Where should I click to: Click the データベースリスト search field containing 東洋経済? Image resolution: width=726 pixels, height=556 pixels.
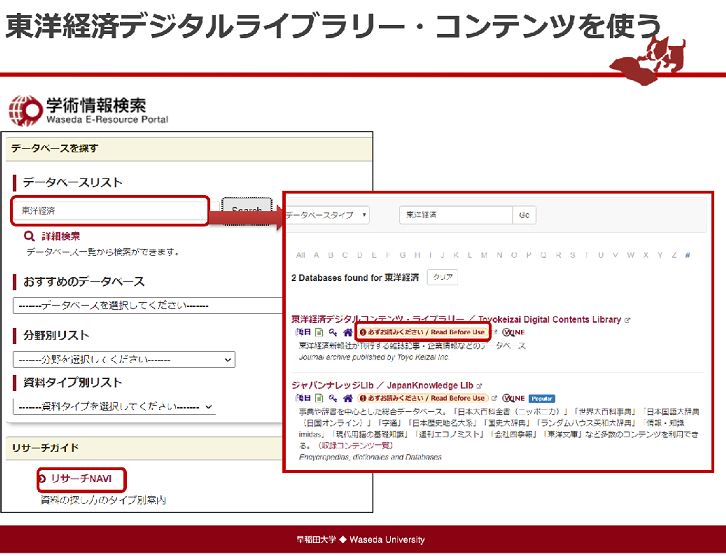(110, 211)
